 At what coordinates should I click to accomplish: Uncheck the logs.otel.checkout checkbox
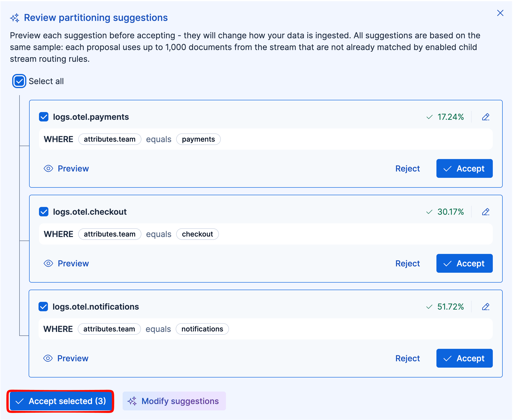[43, 212]
